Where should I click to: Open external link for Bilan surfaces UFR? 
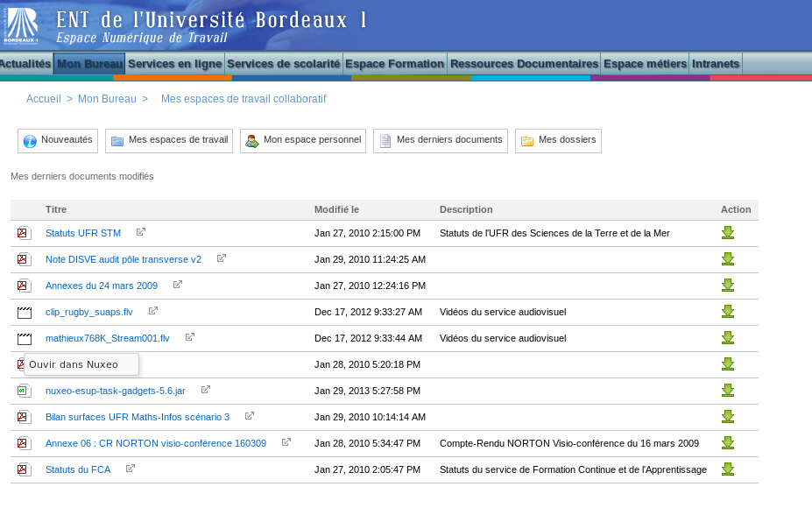coord(250,416)
